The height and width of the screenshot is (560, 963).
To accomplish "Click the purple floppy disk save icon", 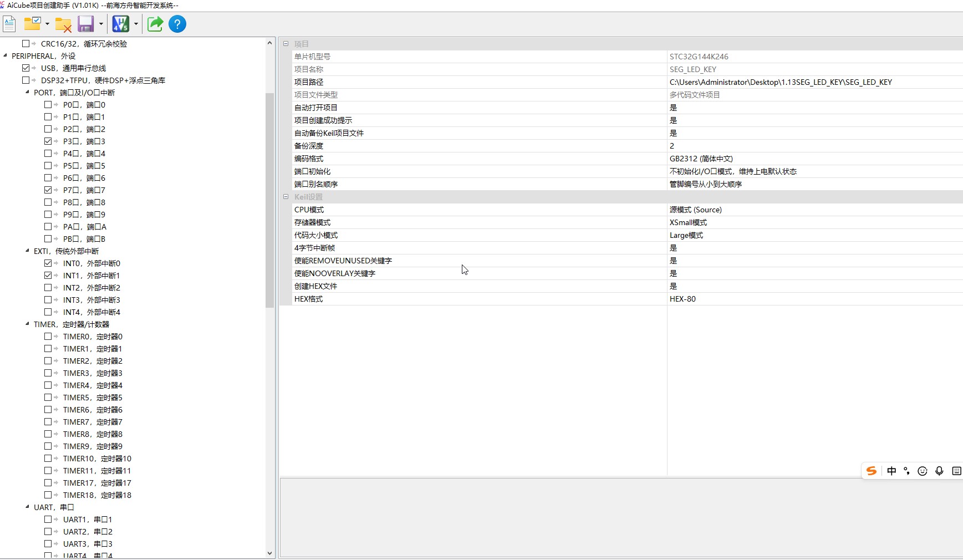I will pos(85,24).
